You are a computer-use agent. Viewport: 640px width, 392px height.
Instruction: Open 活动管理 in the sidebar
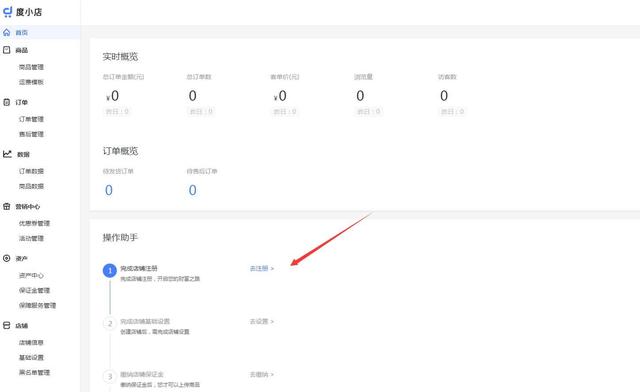click(31, 238)
